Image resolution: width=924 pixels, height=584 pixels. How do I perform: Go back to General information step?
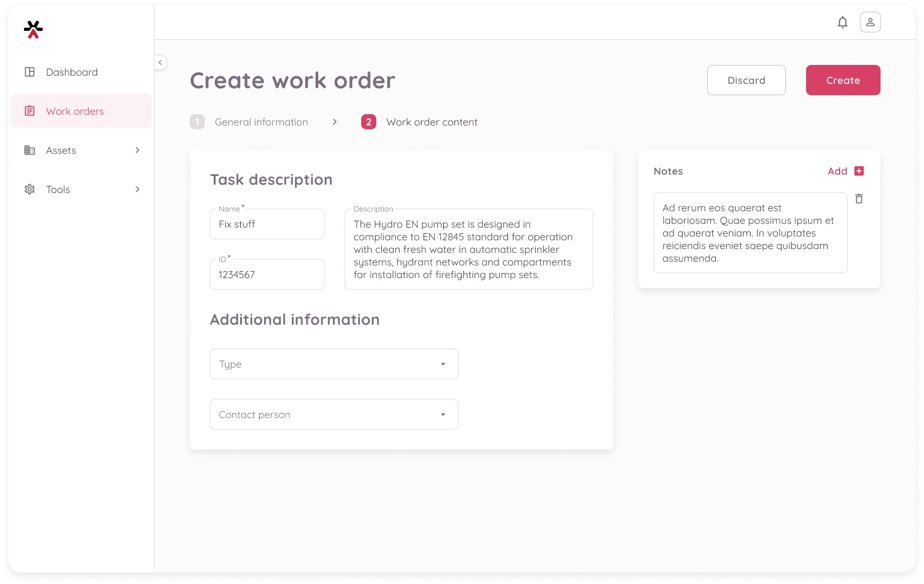coord(260,122)
